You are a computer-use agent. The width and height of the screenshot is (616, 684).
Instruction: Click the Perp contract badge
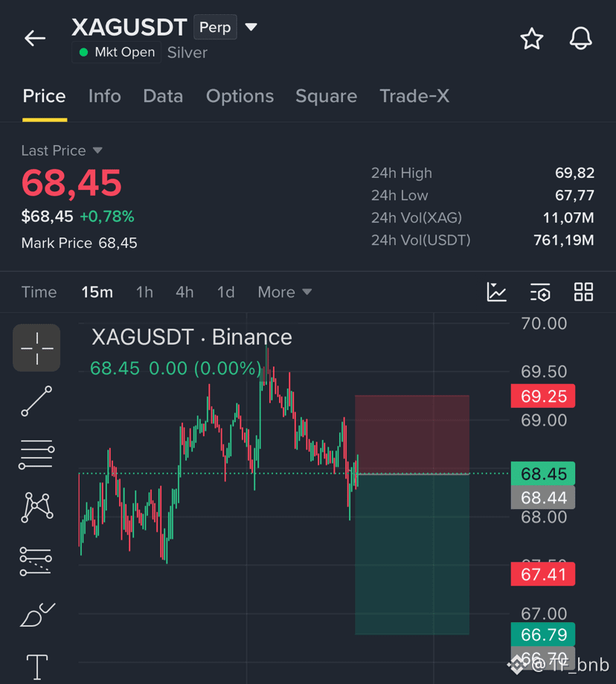215,27
